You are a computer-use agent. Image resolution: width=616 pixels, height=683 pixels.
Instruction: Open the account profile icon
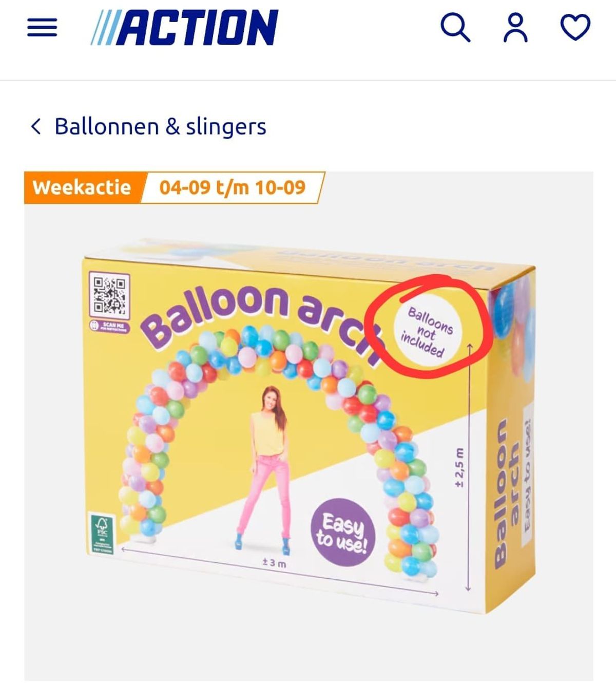pyautogui.click(x=515, y=28)
